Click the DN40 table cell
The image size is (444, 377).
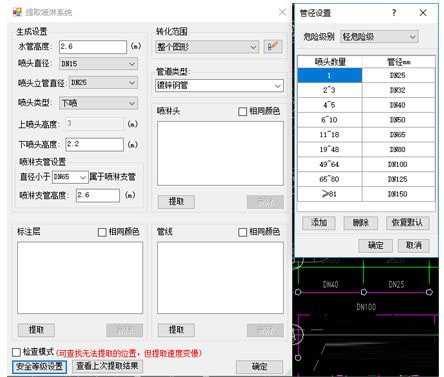tap(398, 105)
